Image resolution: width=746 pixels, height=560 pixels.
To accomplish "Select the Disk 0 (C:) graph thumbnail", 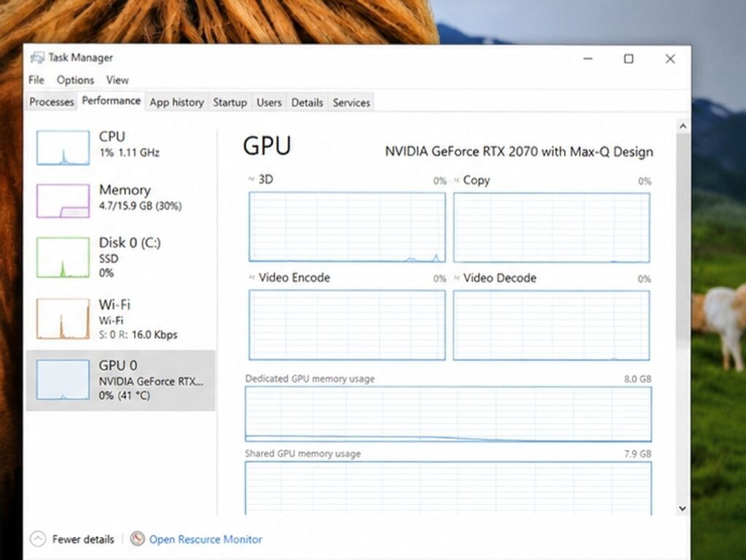I will 63,257.
